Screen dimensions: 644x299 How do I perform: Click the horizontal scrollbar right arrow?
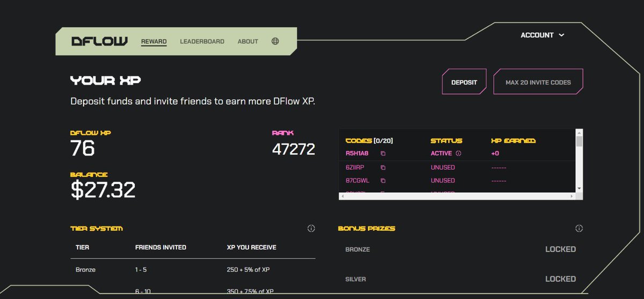coord(573,197)
